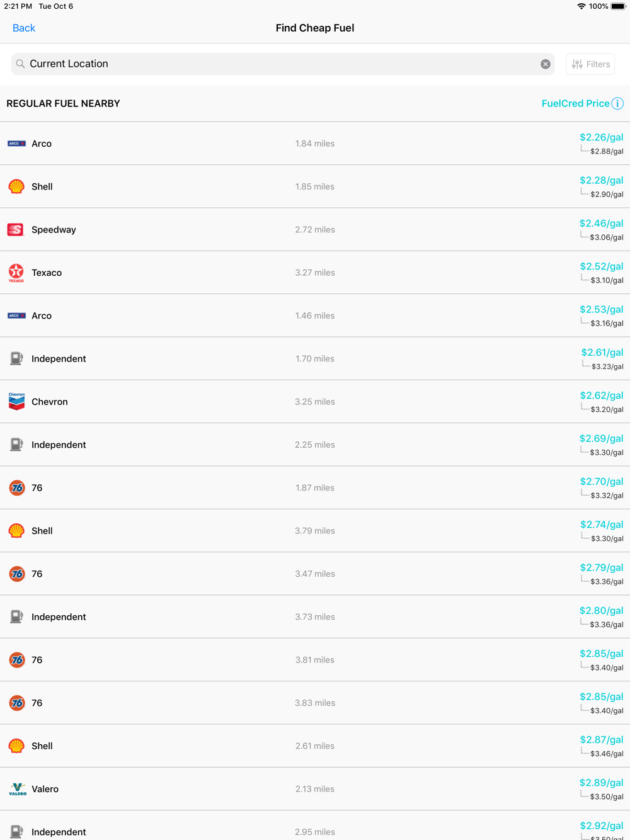
Task: Open Arco station priced $2.53/gal
Action: pyautogui.click(x=315, y=315)
